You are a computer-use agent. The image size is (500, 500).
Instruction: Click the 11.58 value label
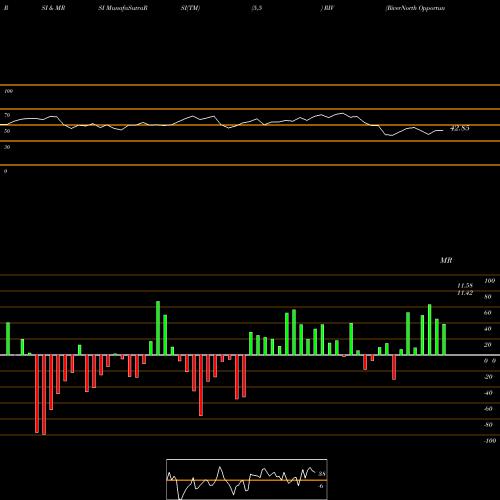465,286
